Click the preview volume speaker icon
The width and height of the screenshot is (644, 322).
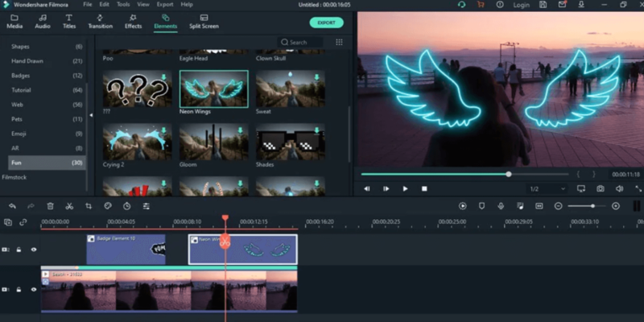(619, 188)
